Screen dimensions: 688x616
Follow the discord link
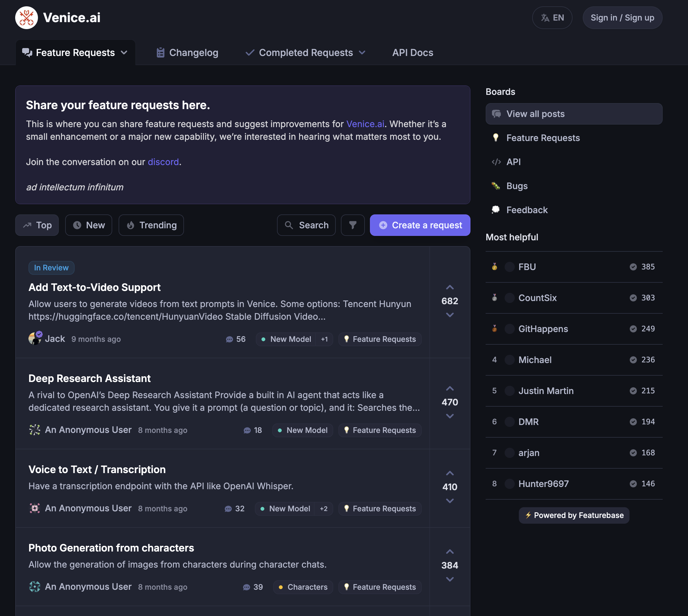(x=163, y=162)
